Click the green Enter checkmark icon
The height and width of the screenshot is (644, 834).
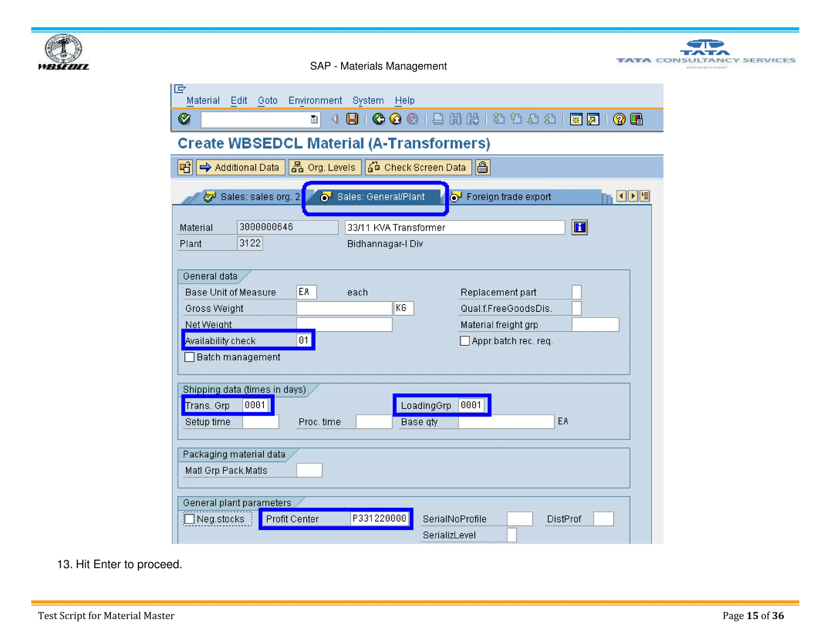[x=184, y=119]
